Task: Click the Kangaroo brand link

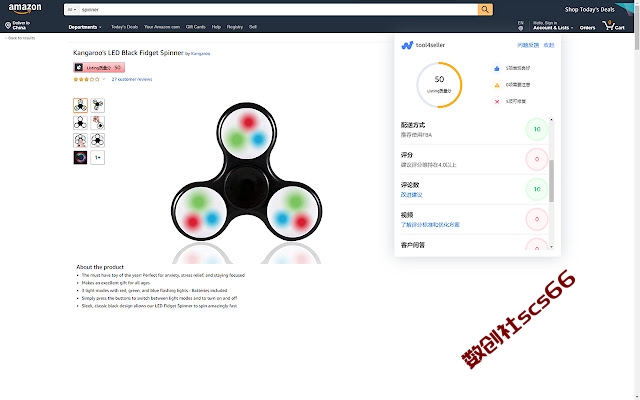Action: click(200, 53)
